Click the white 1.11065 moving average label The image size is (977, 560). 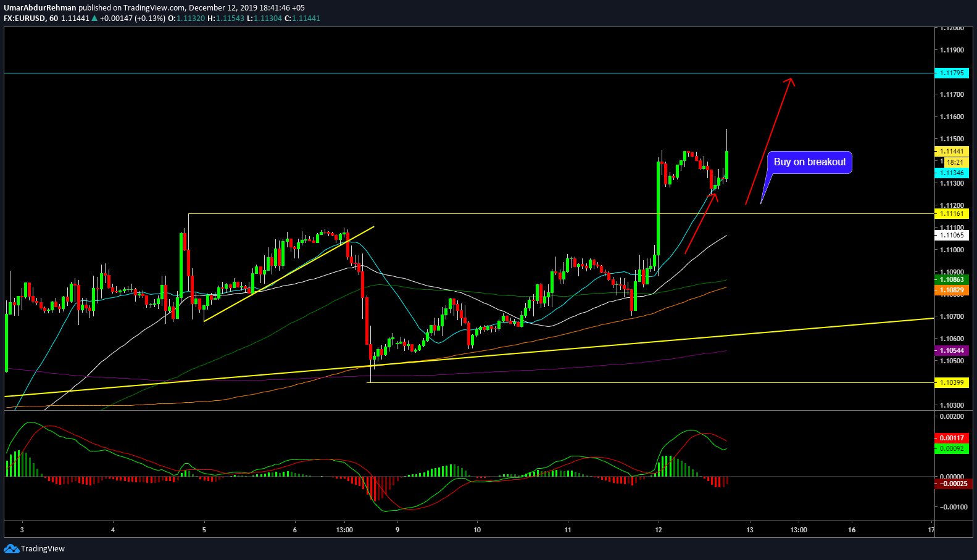pos(952,235)
